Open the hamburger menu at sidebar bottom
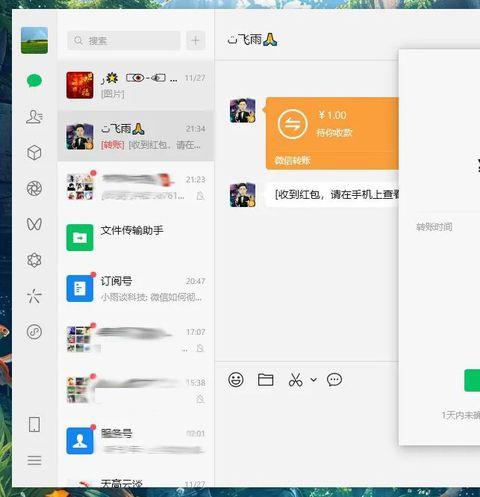This screenshot has width=480, height=497. pos(34,461)
